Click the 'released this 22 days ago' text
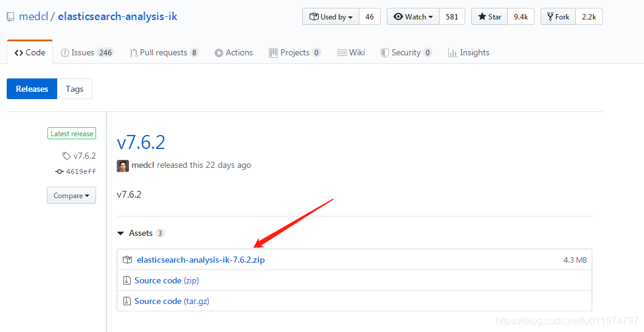644x332 pixels. [204, 165]
